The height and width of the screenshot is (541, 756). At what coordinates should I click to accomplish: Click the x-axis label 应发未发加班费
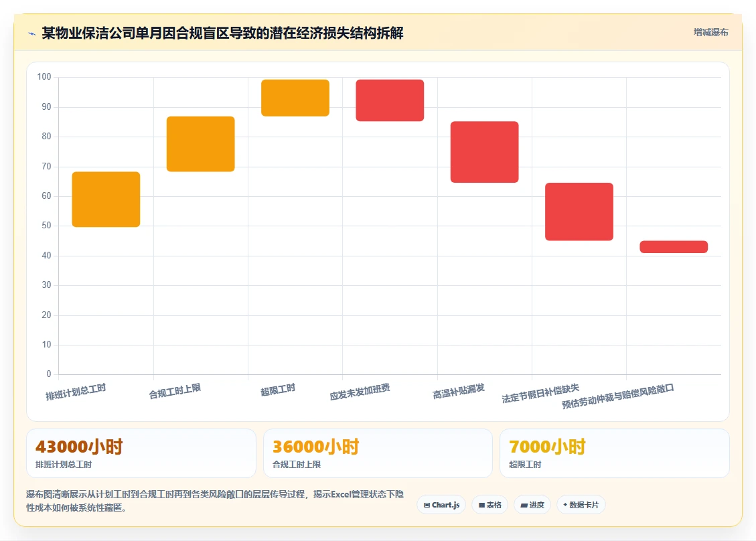tap(360, 392)
